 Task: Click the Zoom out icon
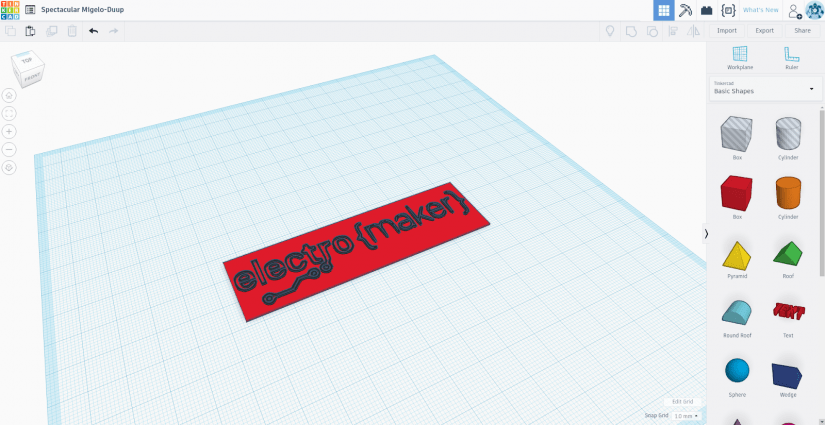coord(9,150)
